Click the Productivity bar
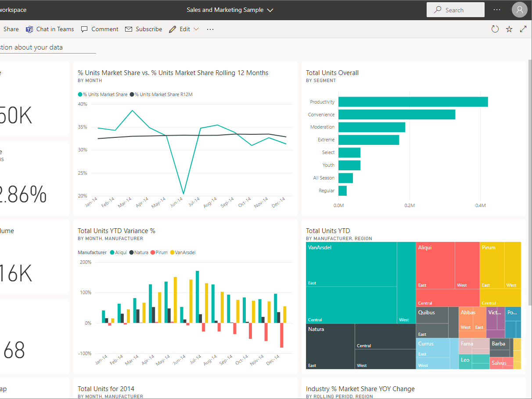The height and width of the screenshot is (399, 532). point(413,102)
